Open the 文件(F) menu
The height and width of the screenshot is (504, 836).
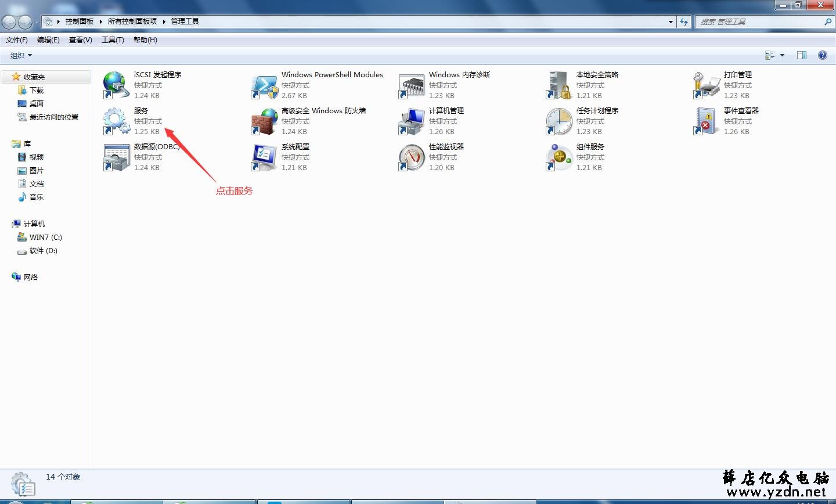pos(17,39)
